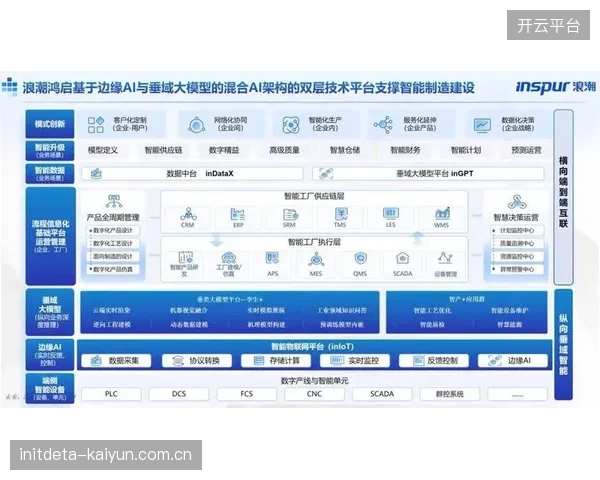Click the 边缘AI box icon

tap(495, 360)
